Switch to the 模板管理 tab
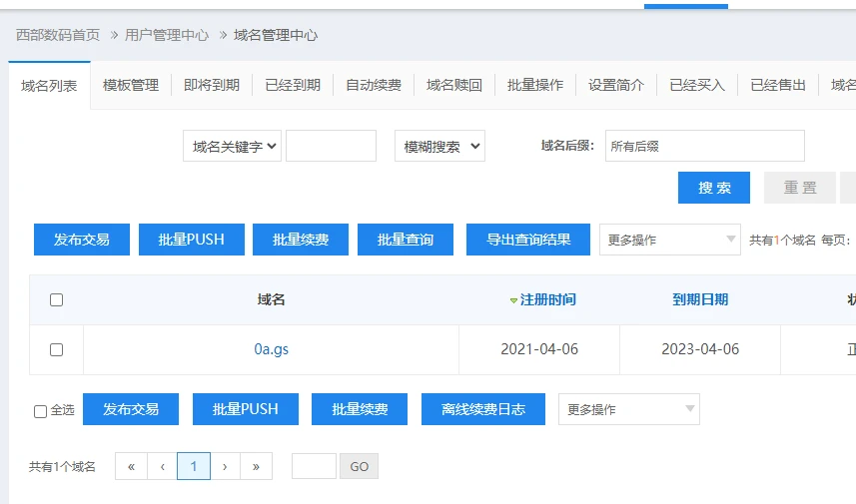This screenshot has width=856, height=504. [x=131, y=85]
